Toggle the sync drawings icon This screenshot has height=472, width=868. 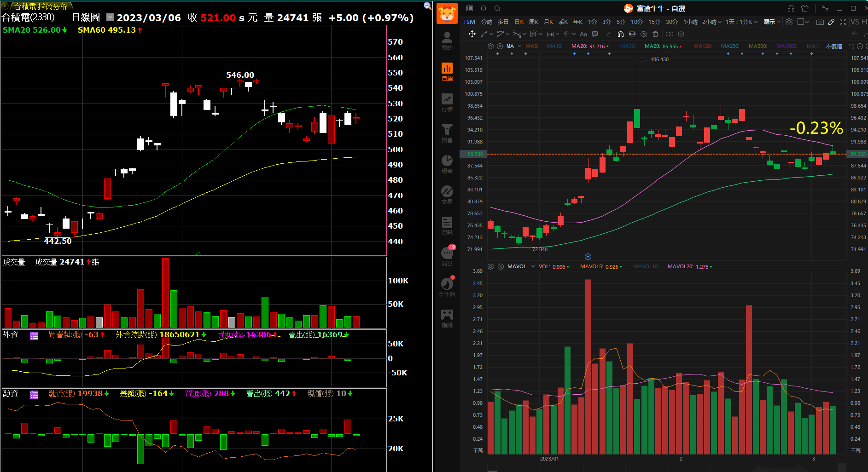click(632, 34)
